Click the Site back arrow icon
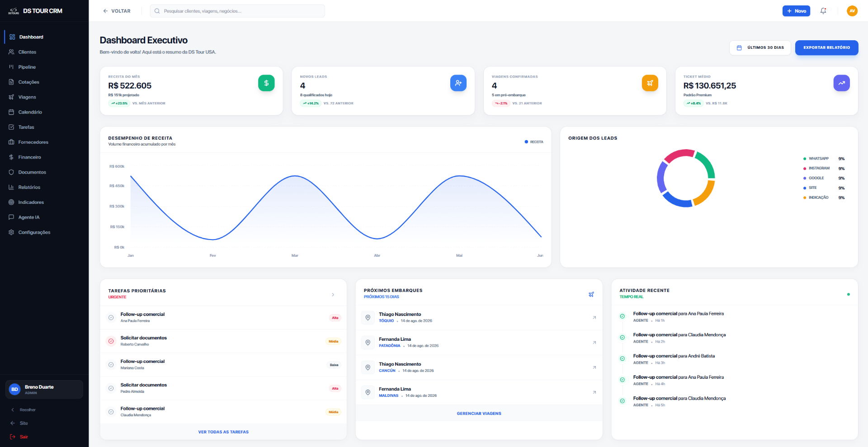 click(13, 423)
